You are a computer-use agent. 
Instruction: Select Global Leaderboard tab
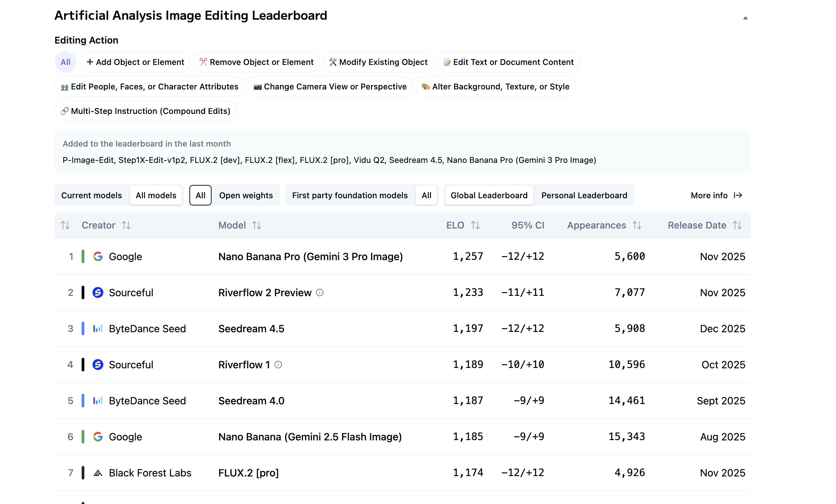(489, 195)
